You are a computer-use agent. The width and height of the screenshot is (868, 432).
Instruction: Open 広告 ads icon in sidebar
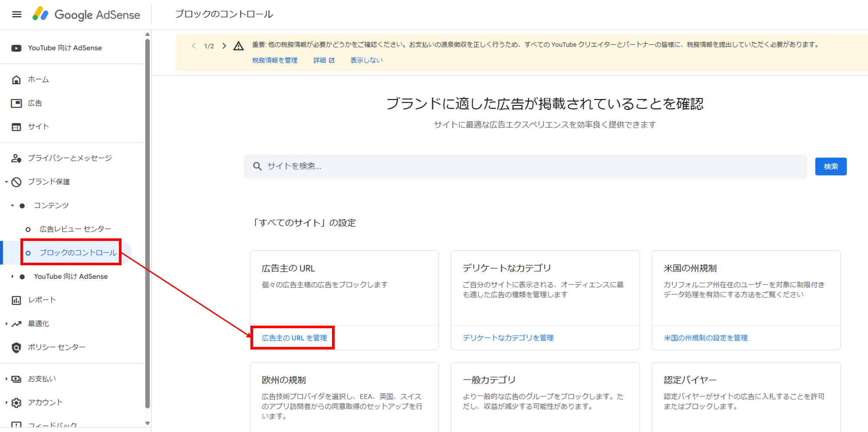coord(16,103)
